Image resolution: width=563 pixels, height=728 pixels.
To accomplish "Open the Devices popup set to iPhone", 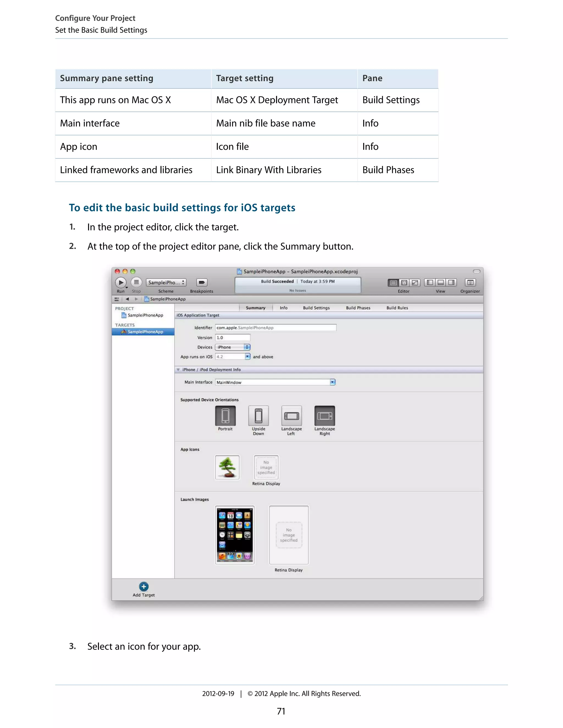I will (x=233, y=347).
